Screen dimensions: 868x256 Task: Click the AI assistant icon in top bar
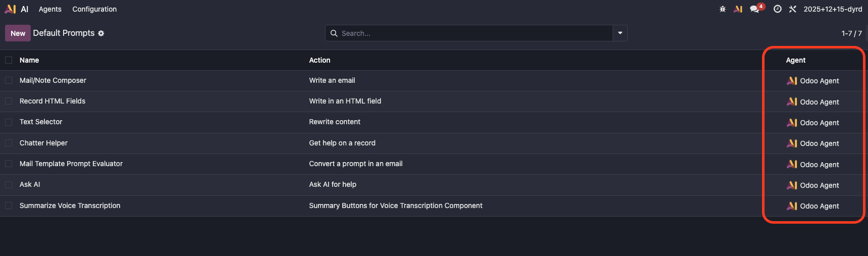tap(738, 9)
